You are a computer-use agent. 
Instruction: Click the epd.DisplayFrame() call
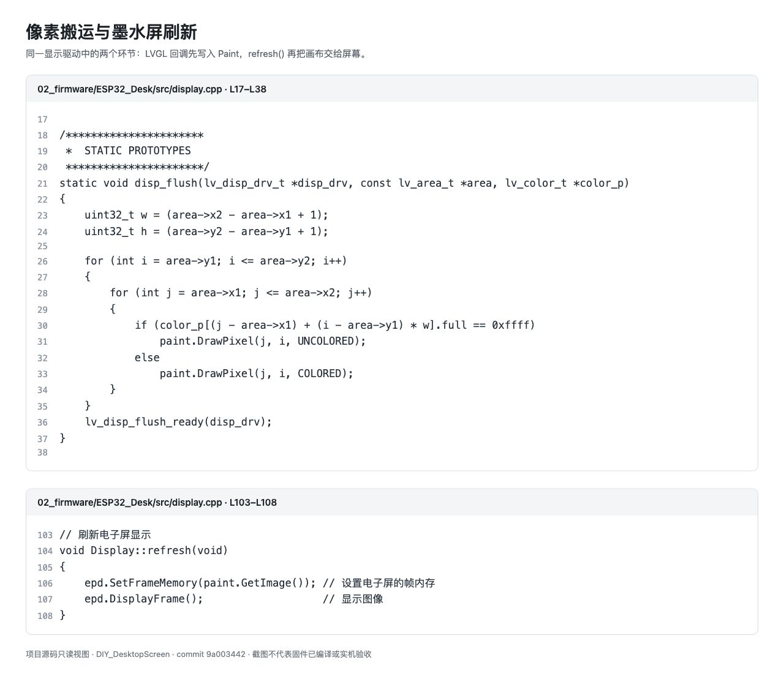click(x=144, y=599)
